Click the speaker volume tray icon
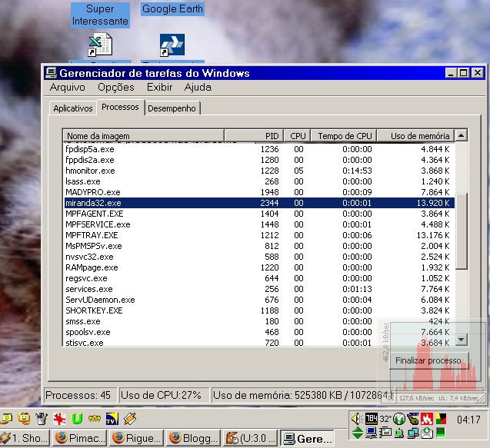Image resolution: width=490 pixels, height=448 pixels. (357, 419)
